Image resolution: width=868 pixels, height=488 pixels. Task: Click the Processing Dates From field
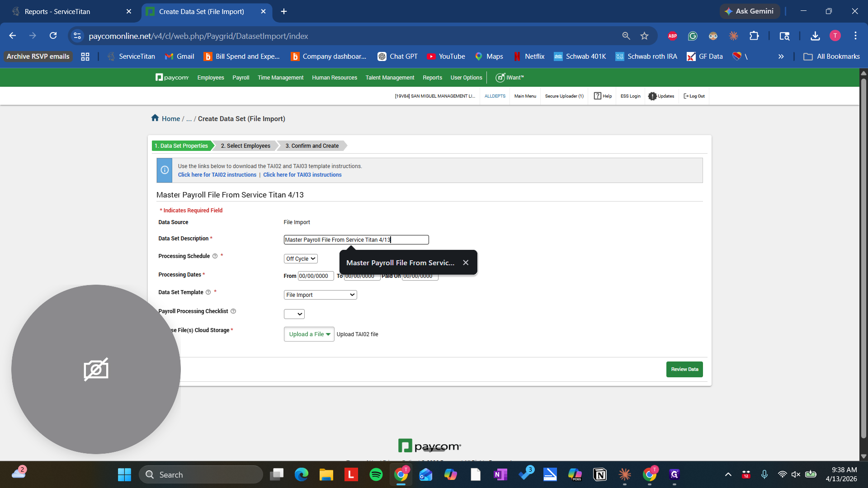[316, 276]
